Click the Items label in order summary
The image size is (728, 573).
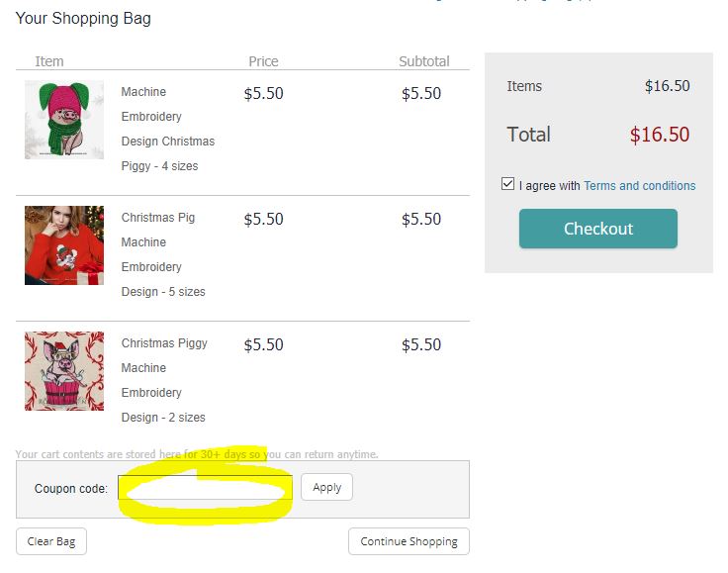(524, 86)
